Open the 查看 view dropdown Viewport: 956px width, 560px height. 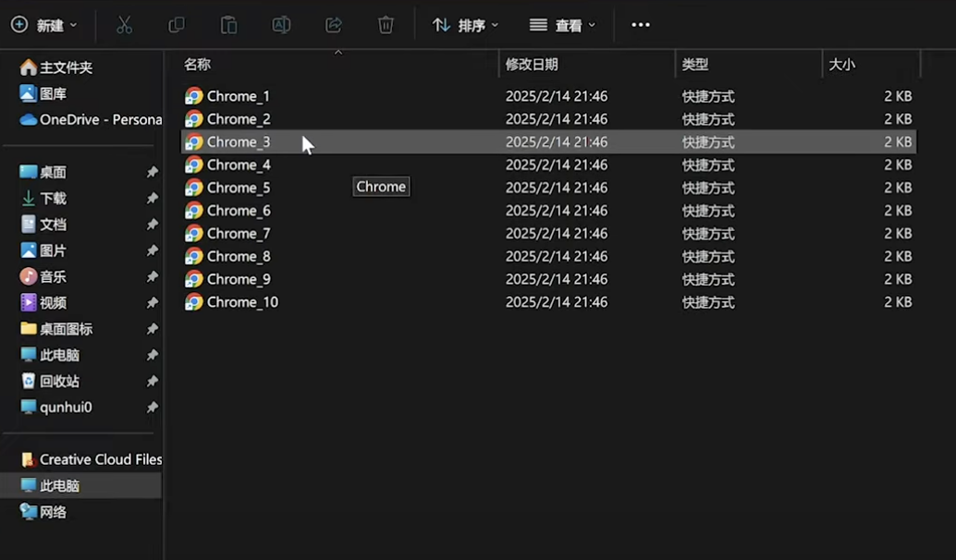[x=563, y=25]
